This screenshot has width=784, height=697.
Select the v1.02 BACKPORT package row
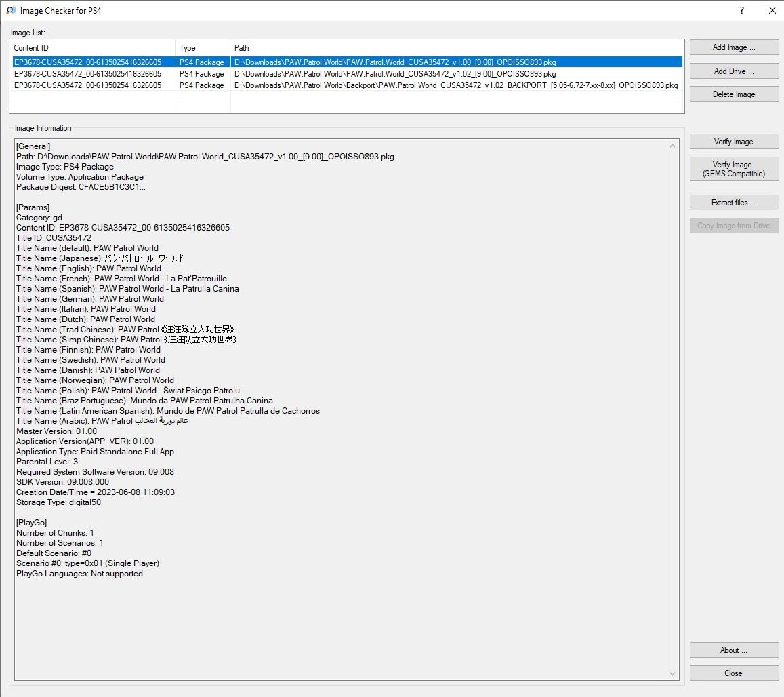347,85
